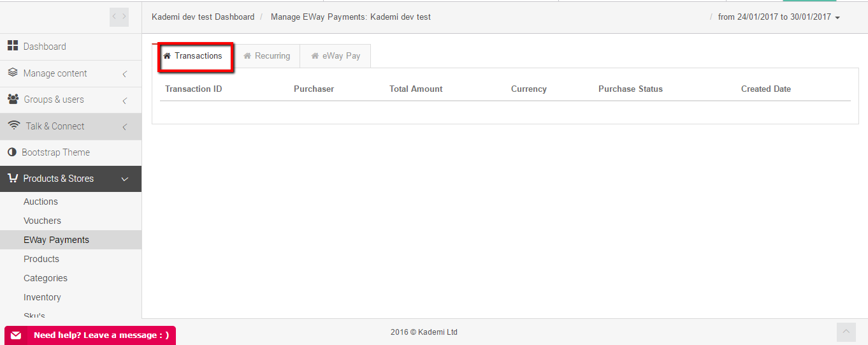Click the home icon on eWay Pay tab
The image size is (868, 345).
[315, 55]
